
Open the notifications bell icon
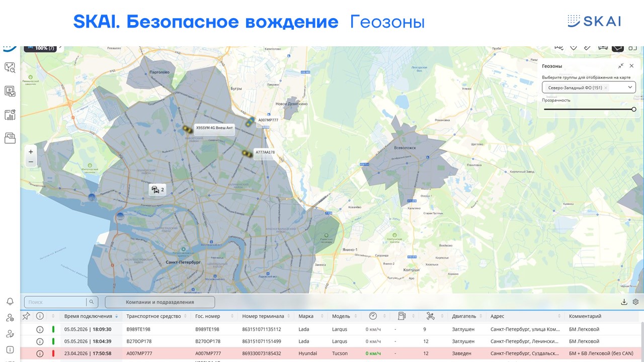10,302
